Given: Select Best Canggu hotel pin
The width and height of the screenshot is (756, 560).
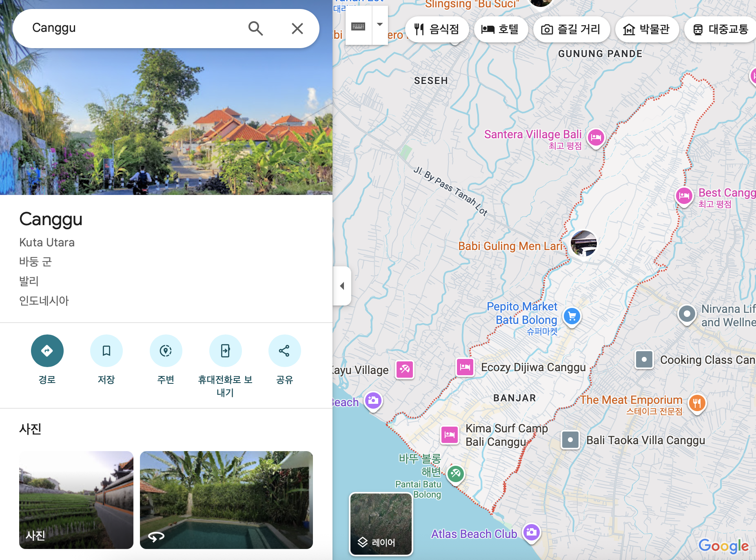Looking at the screenshot, I should pyautogui.click(x=684, y=197).
